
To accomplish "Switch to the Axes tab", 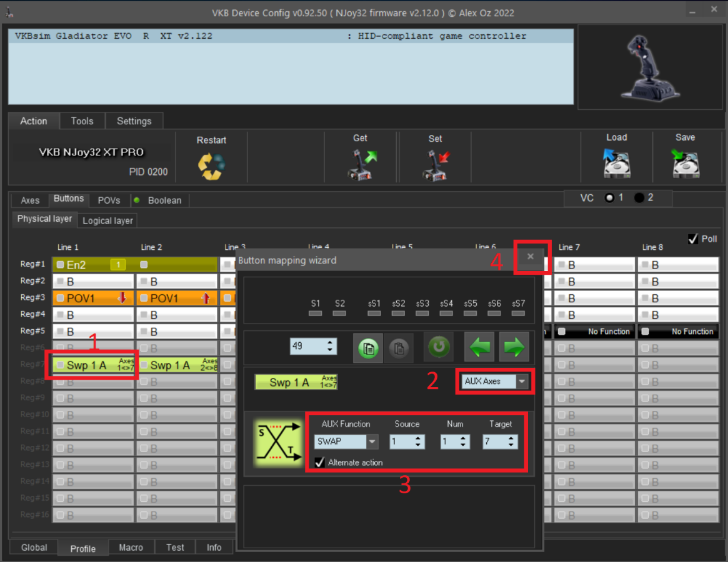I will [x=30, y=200].
